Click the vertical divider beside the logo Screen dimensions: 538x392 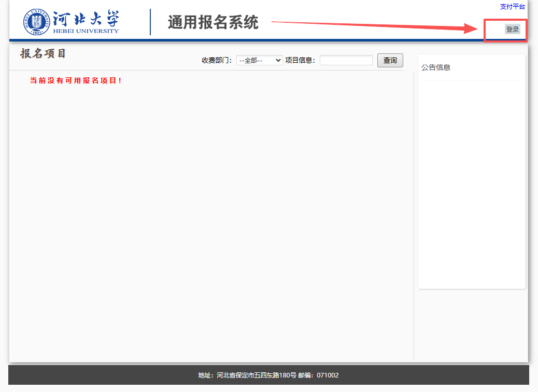click(x=150, y=22)
